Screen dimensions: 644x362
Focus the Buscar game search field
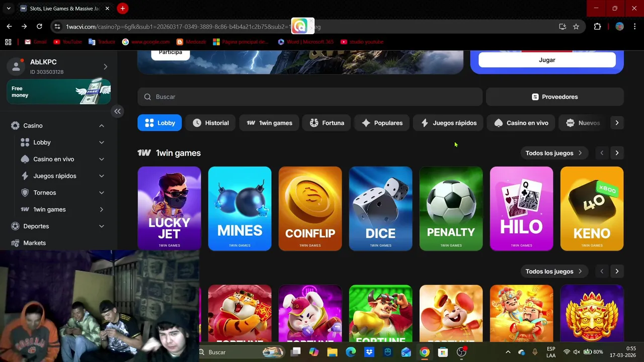point(310,97)
